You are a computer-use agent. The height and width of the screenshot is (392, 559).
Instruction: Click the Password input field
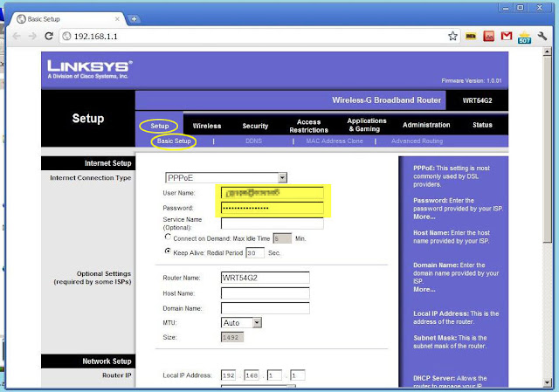272,208
